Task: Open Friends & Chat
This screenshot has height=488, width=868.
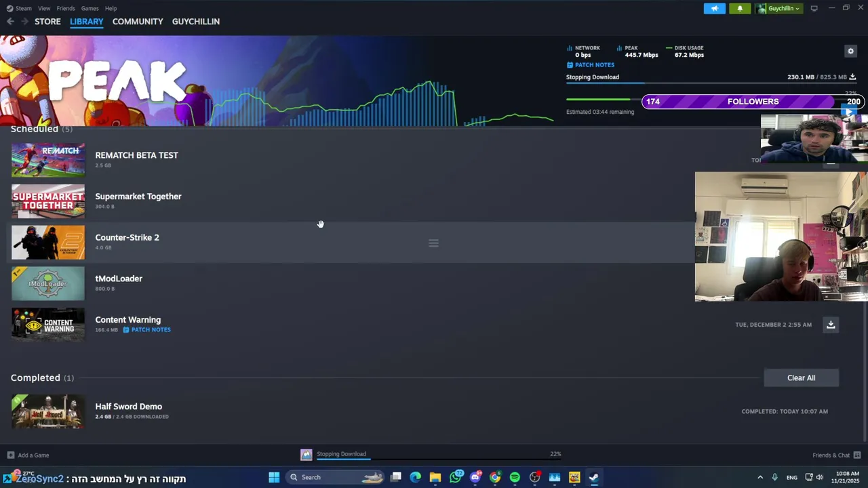Action: (x=836, y=455)
